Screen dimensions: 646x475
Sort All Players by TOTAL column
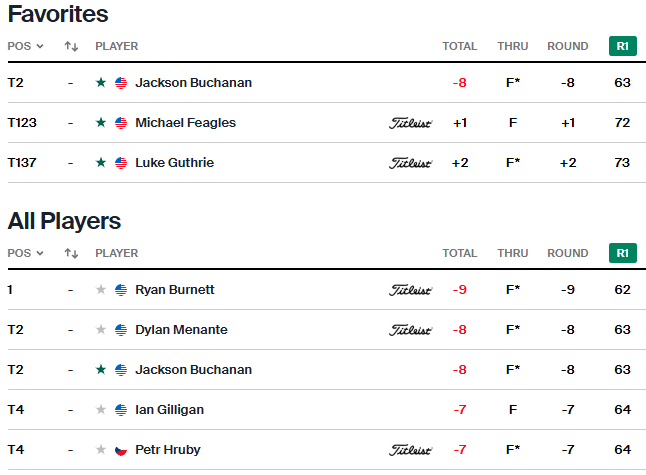tap(460, 253)
